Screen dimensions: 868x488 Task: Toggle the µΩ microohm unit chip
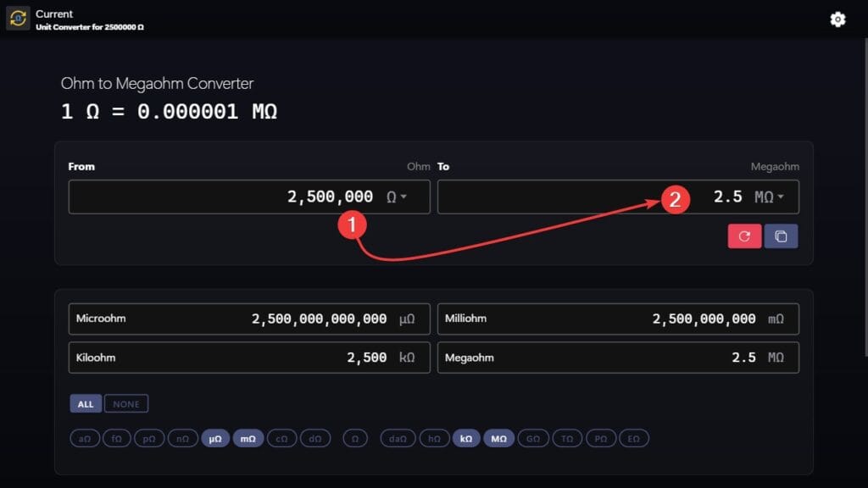pos(215,439)
